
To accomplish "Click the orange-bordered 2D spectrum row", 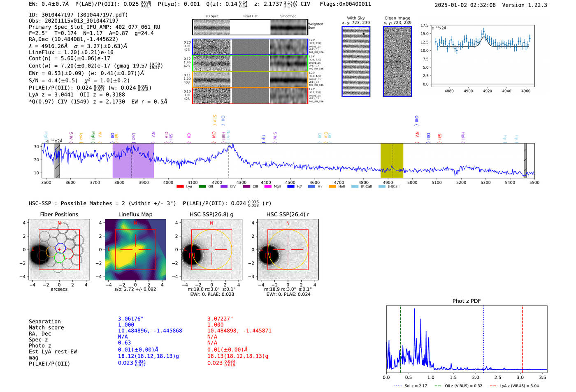I will (250, 79).
